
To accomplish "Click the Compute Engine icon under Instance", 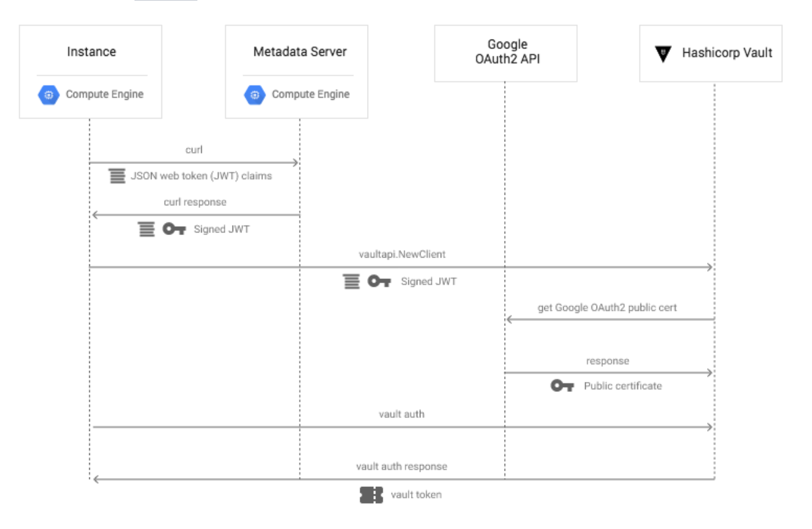I will (x=48, y=95).
